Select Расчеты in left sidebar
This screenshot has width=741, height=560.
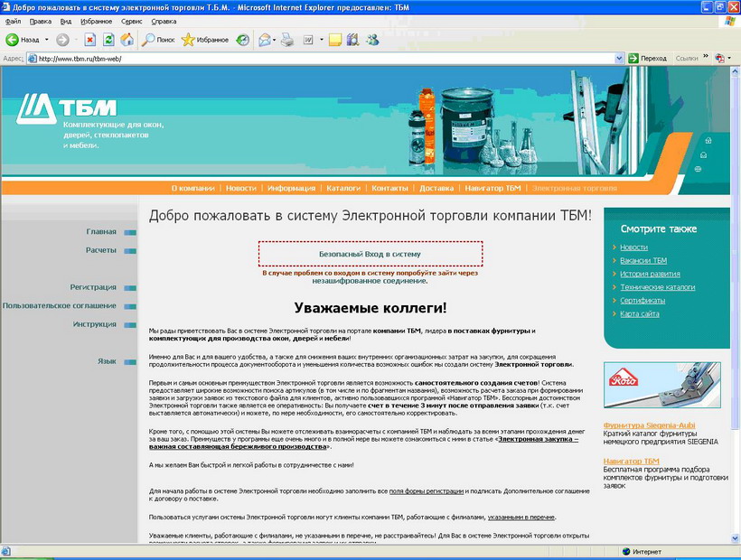100,250
